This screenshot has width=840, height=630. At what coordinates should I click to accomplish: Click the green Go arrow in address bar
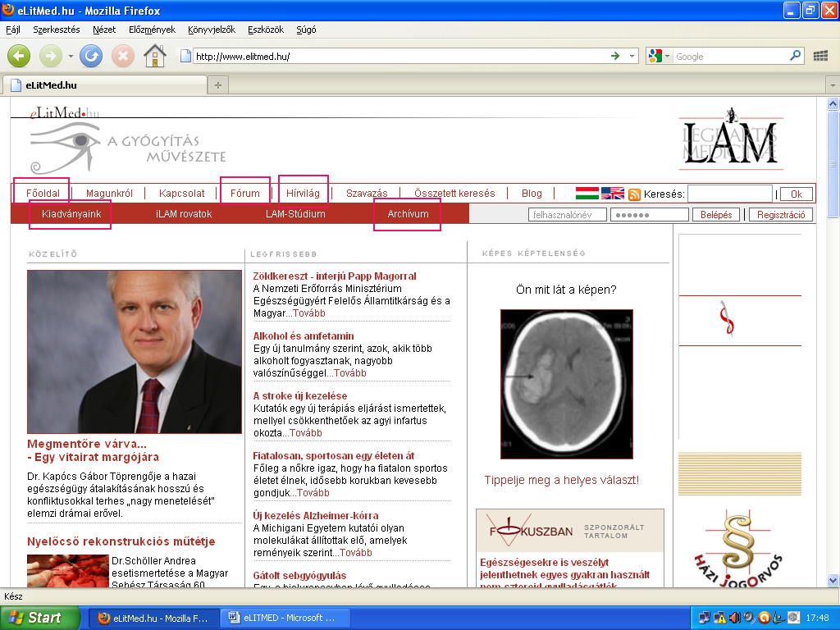point(615,56)
